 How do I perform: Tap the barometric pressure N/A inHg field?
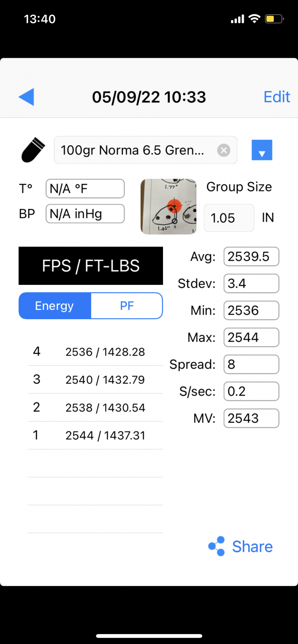click(x=85, y=214)
